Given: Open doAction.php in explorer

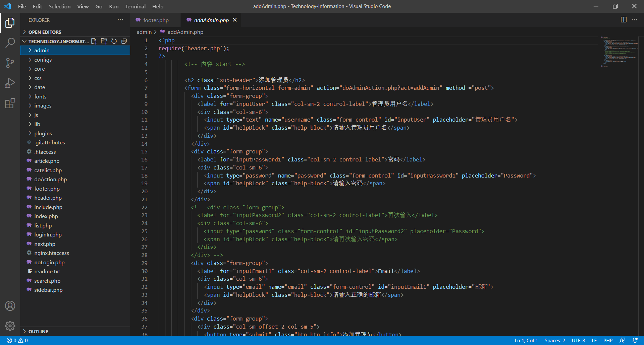Looking at the screenshot, I should [75, 179].
